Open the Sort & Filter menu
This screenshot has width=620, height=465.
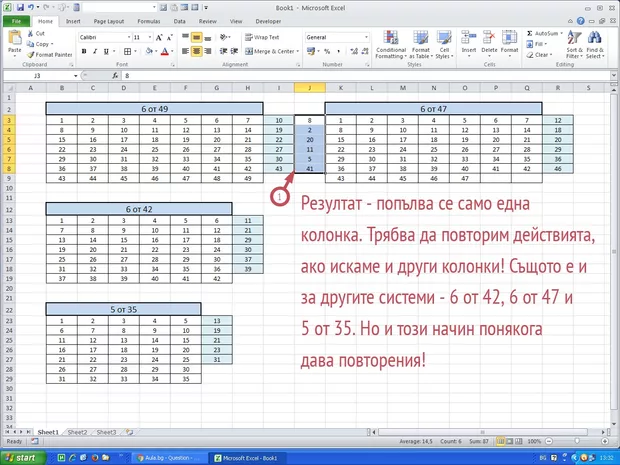tap(574, 45)
